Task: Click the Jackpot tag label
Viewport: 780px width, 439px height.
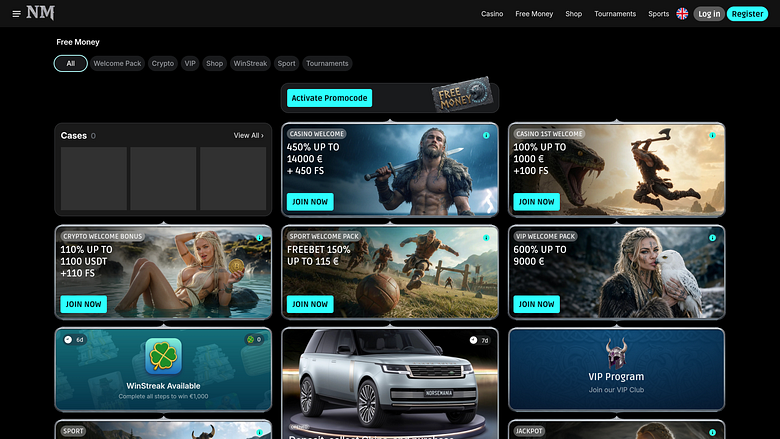Action: (529, 431)
